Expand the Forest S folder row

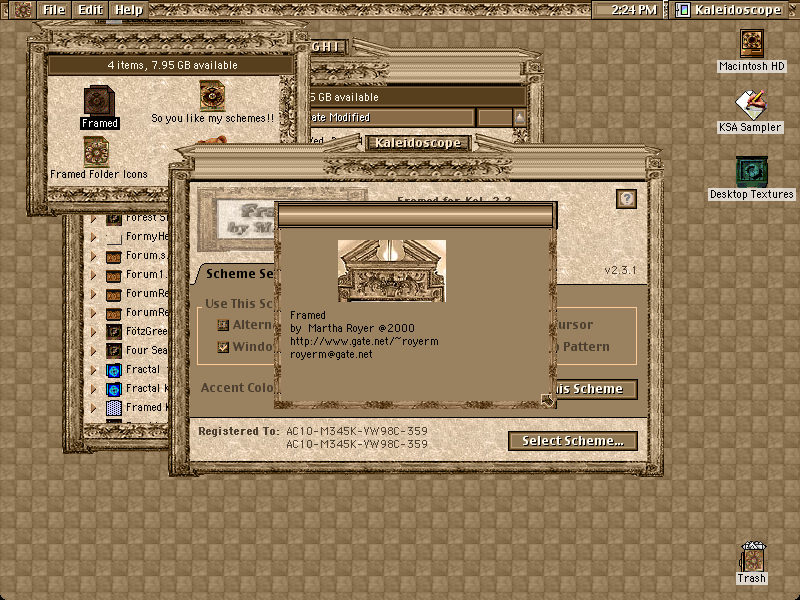pyautogui.click(x=93, y=219)
